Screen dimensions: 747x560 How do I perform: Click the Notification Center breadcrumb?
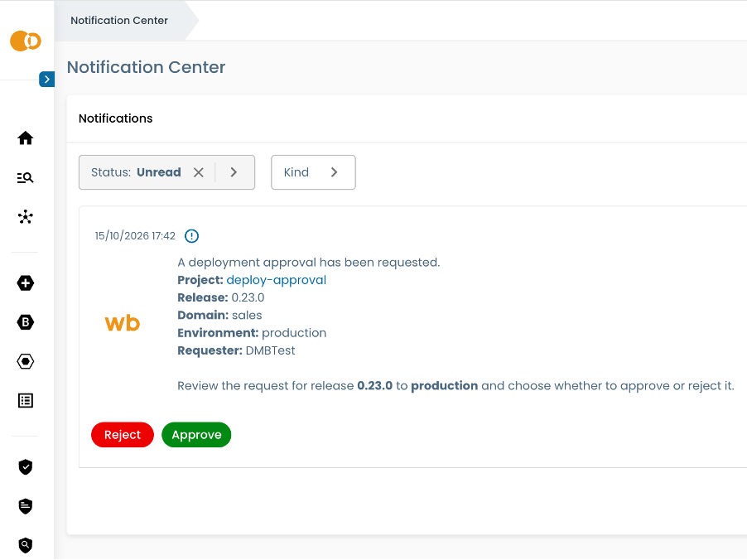pos(119,21)
